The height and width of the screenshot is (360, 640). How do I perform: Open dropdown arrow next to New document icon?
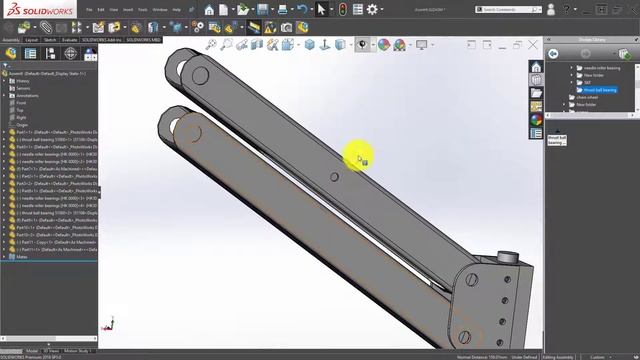click(x=233, y=9)
